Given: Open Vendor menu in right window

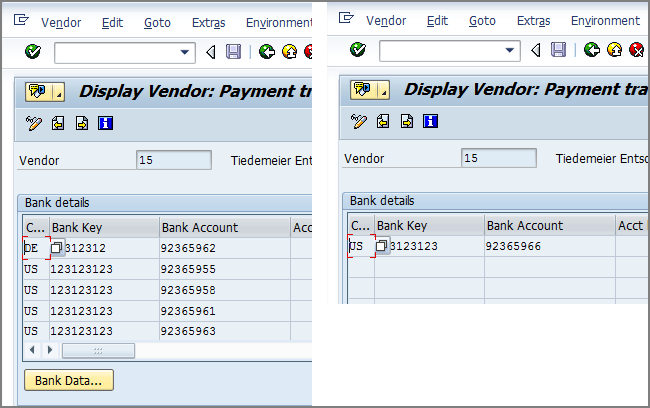Looking at the screenshot, I should (x=386, y=20).
